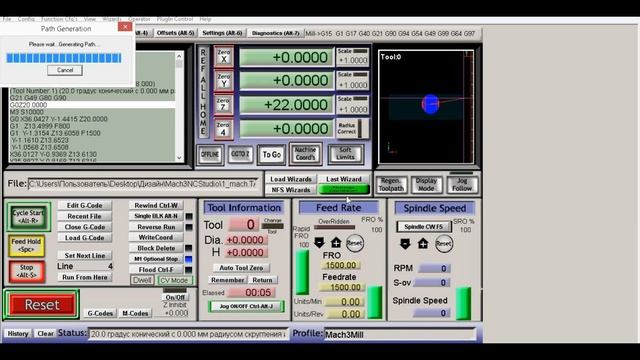The height and width of the screenshot is (360, 640).
Task: Toggle Flood Ctrl-F coolant
Action: [156, 269]
